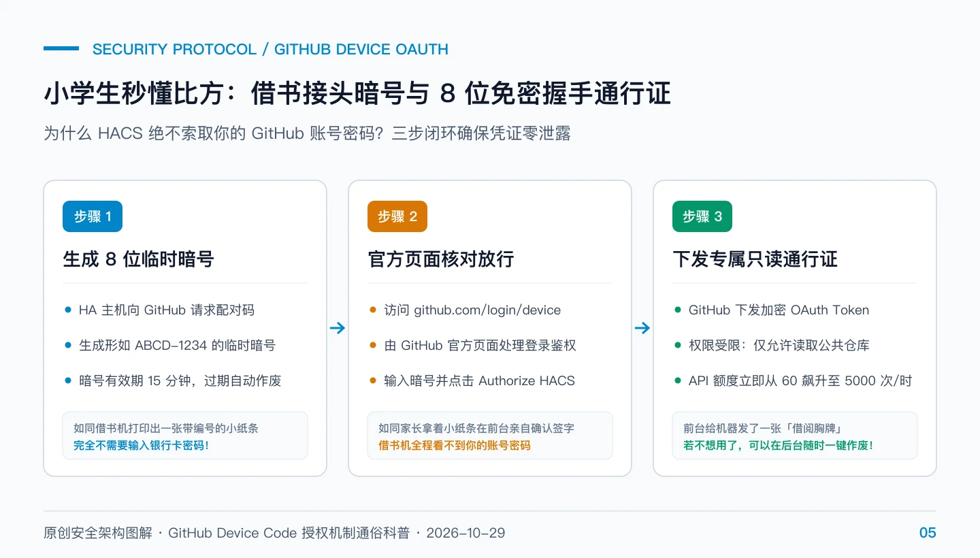Click the arrow between step 1 and step 2
Viewport: 980px width, 558px height.
pos(338,329)
